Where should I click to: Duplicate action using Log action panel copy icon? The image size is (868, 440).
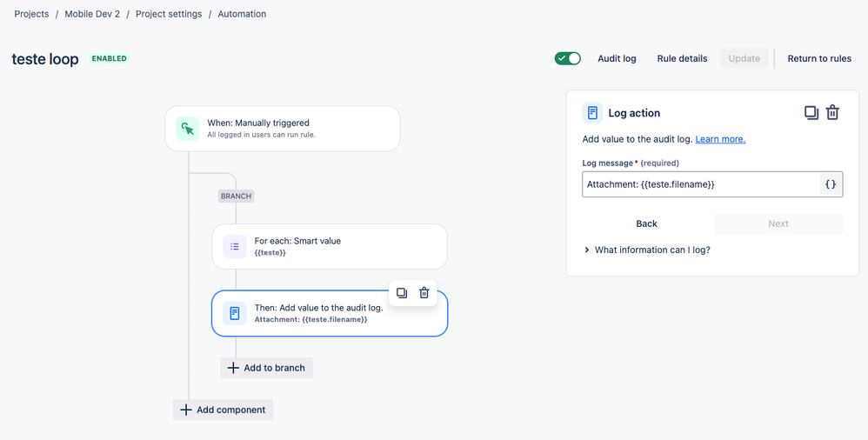tap(811, 113)
